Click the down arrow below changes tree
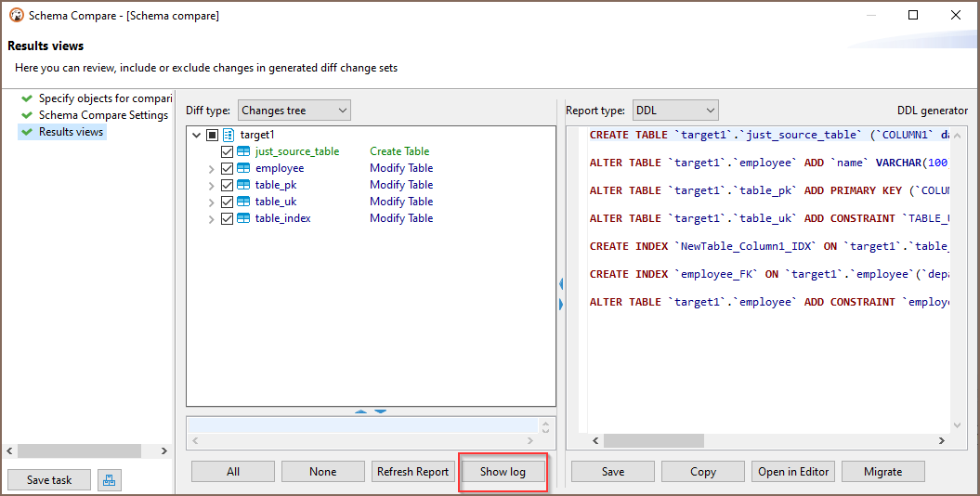 (380, 411)
